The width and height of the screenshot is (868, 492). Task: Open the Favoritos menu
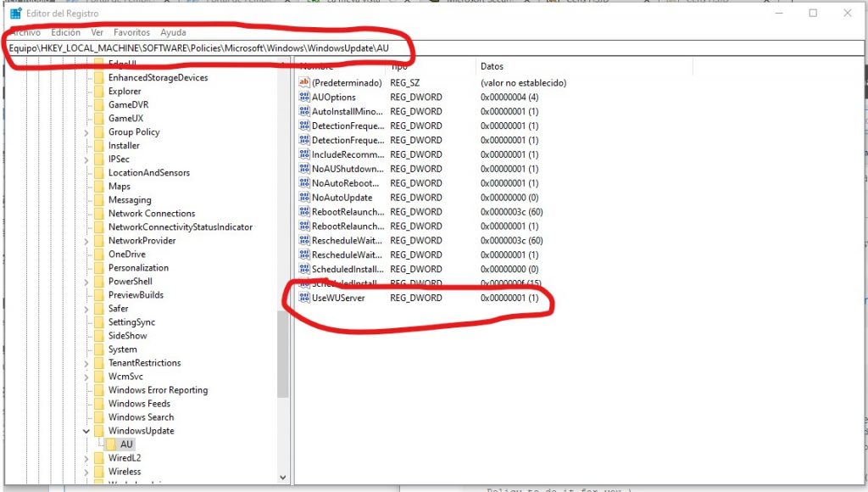click(x=131, y=32)
